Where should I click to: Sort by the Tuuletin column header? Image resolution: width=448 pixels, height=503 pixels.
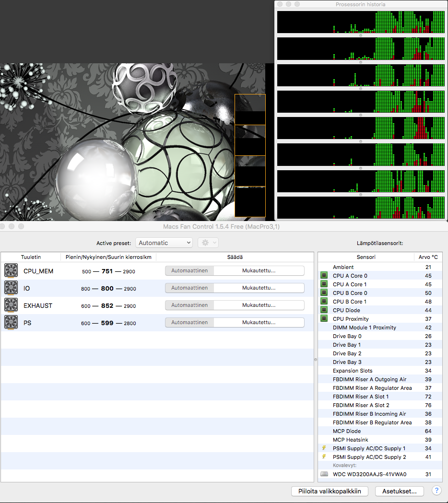pyautogui.click(x=31, y=257)
